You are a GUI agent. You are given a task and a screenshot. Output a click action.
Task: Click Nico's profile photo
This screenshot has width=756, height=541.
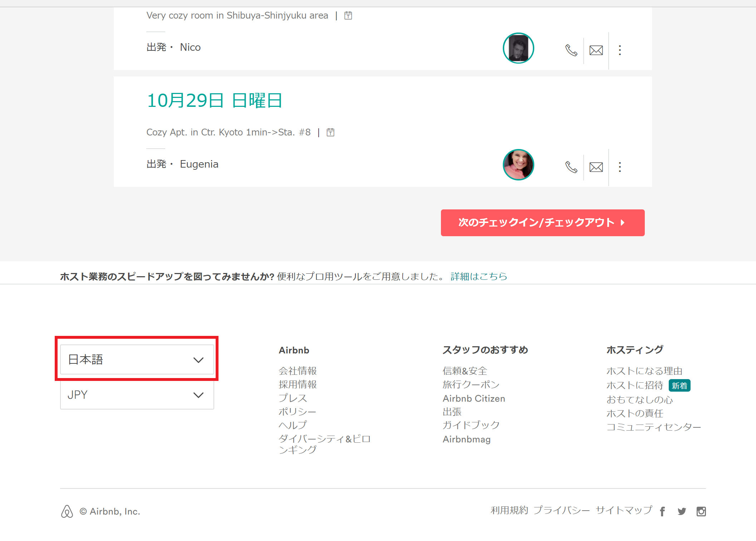pos(518,48)
